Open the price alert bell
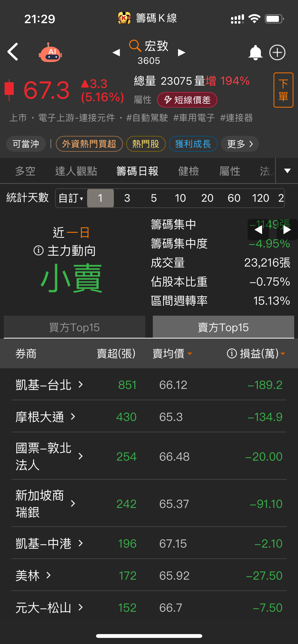Viewport: 298px width, 644px height. (255, 53)
